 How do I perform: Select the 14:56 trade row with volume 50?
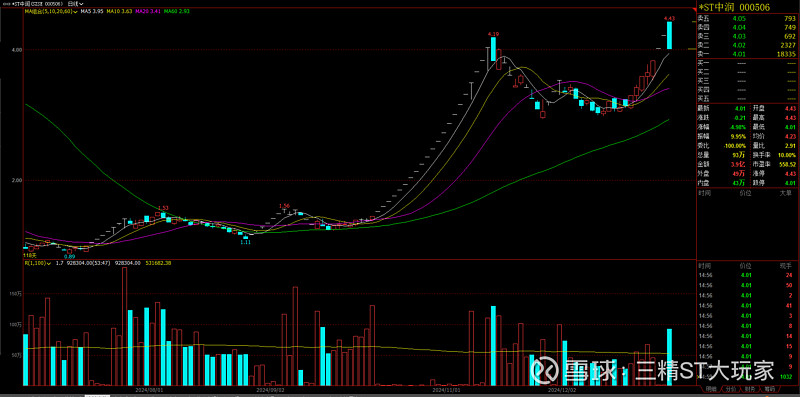(x=747, y=285)
